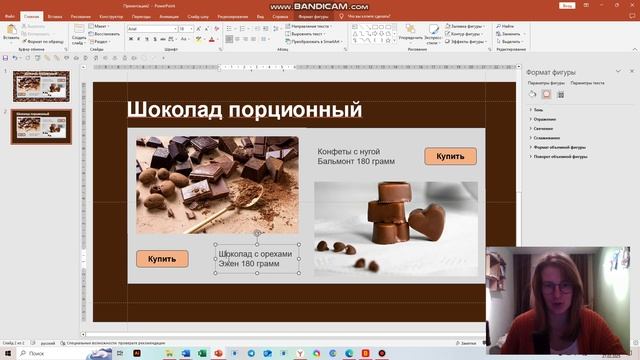Screen dimensions: 640x360
Task: Click the Создать слайд new slide icon
Action: pos(79,29)
